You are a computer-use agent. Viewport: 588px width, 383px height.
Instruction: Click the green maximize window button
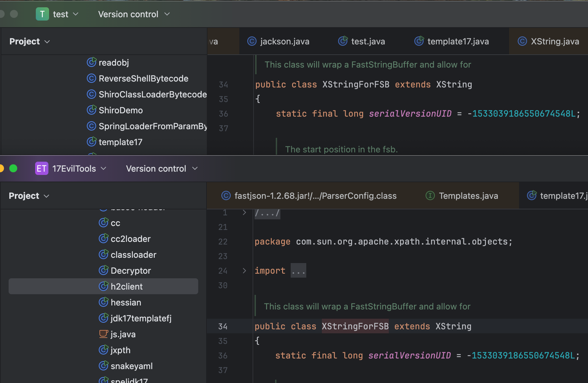coord(13,169)
